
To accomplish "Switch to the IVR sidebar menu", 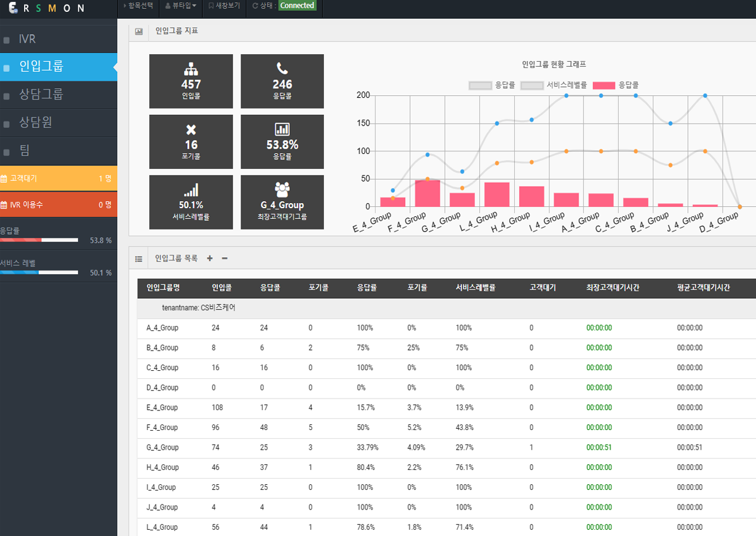I will tap(27, 39).
